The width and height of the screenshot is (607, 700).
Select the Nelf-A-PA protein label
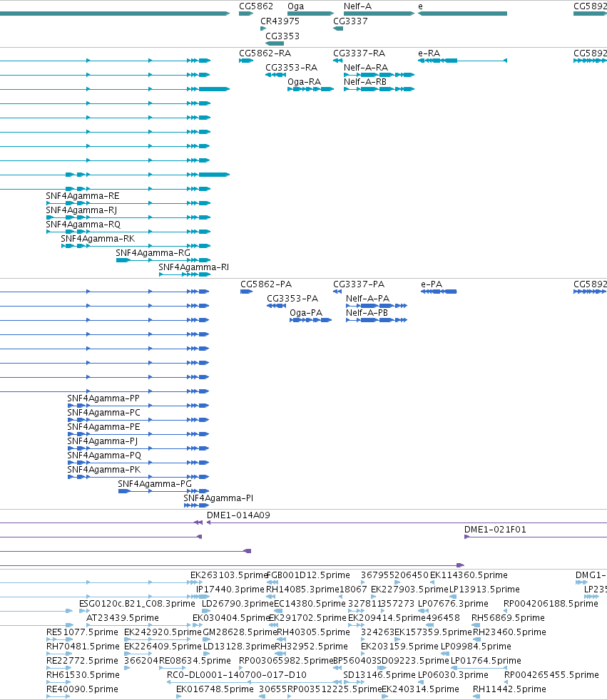tap(367, 299)
